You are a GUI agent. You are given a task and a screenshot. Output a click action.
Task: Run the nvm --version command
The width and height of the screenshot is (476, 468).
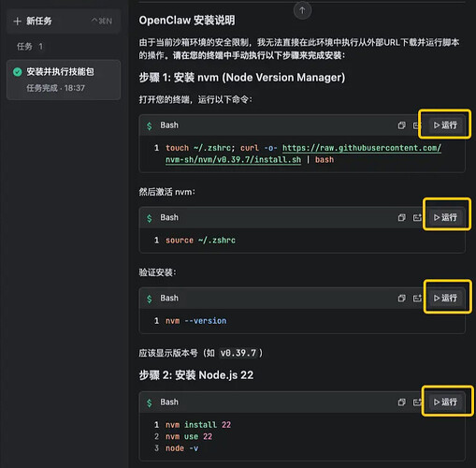tap(445, 299)
